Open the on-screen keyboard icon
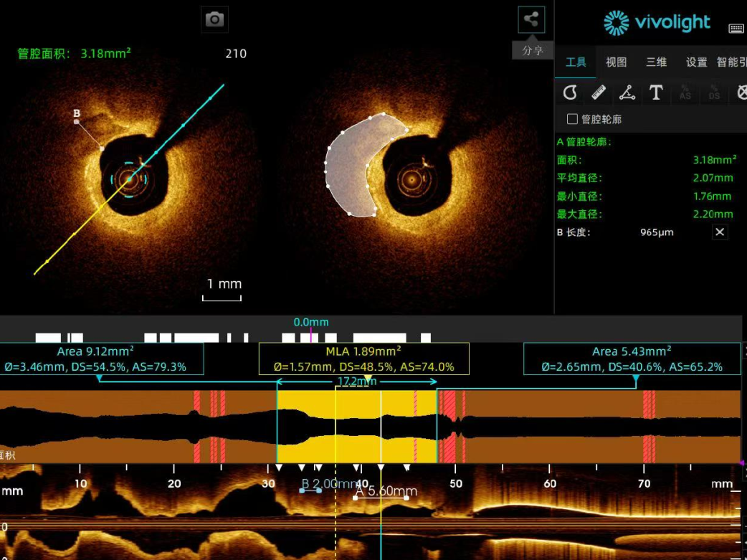The image size is (747, 560). point(736,28)
